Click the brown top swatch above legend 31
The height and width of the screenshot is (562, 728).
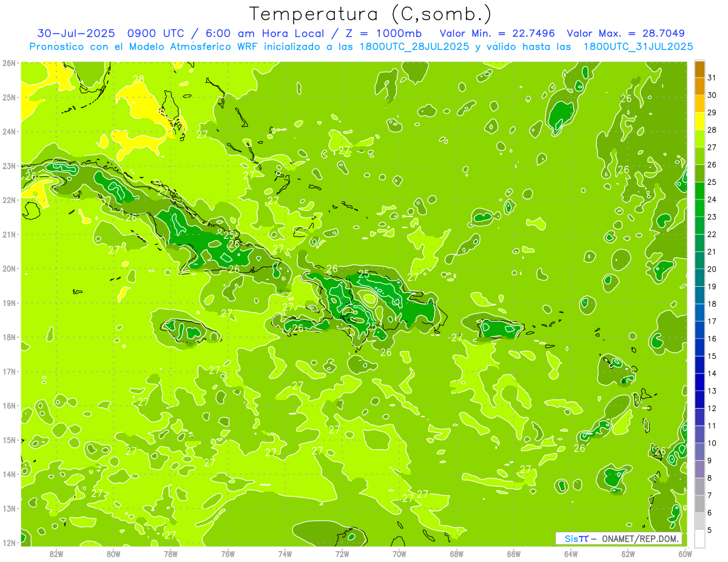click(699, 69)
